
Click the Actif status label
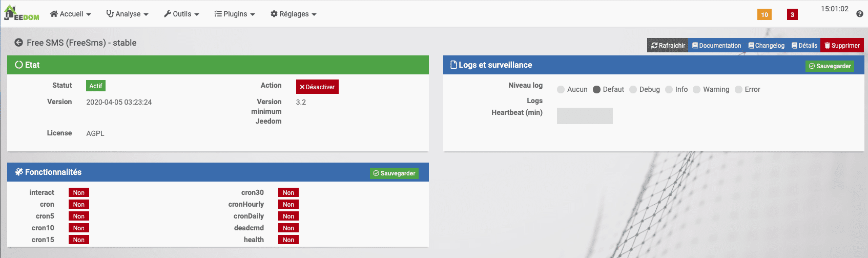pyautogui.click(x=96, y=86)
